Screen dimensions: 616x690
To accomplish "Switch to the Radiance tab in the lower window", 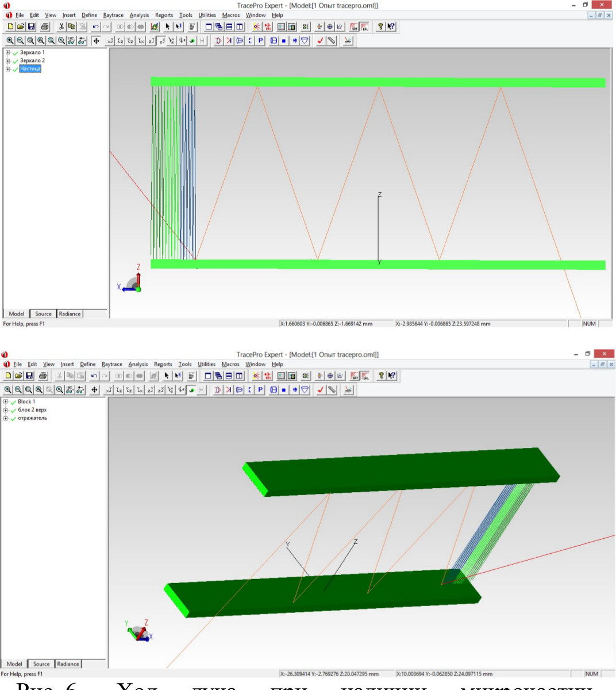I will point(68,664).
